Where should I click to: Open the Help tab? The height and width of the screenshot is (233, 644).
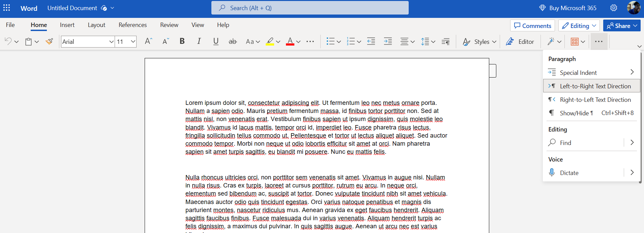[223, 25]
